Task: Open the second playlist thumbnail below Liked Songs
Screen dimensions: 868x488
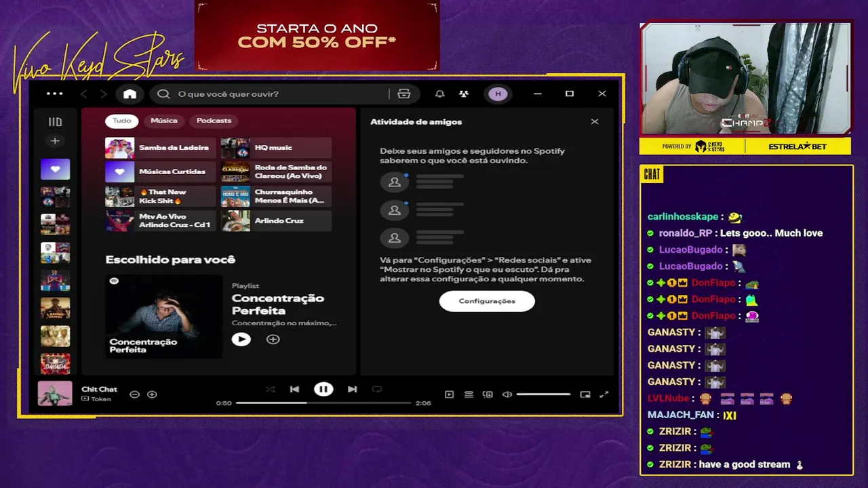Action: [55, 224]
